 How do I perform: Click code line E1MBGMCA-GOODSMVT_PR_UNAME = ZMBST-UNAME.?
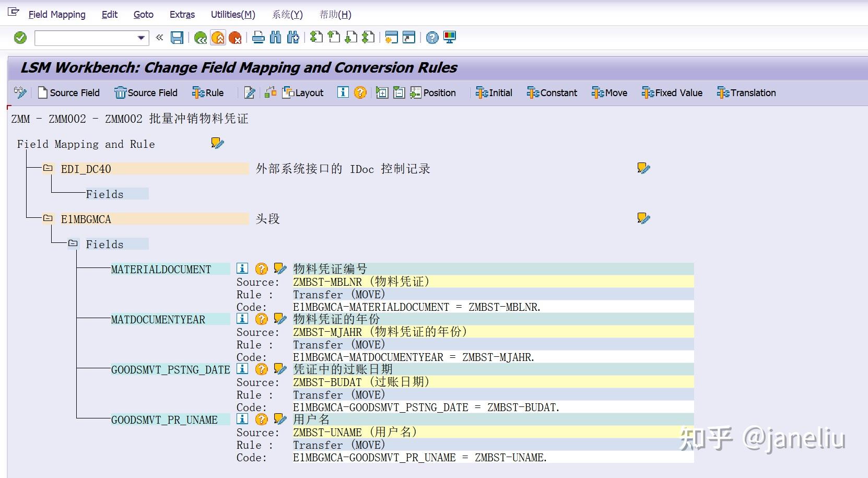[x=420, y=458]
